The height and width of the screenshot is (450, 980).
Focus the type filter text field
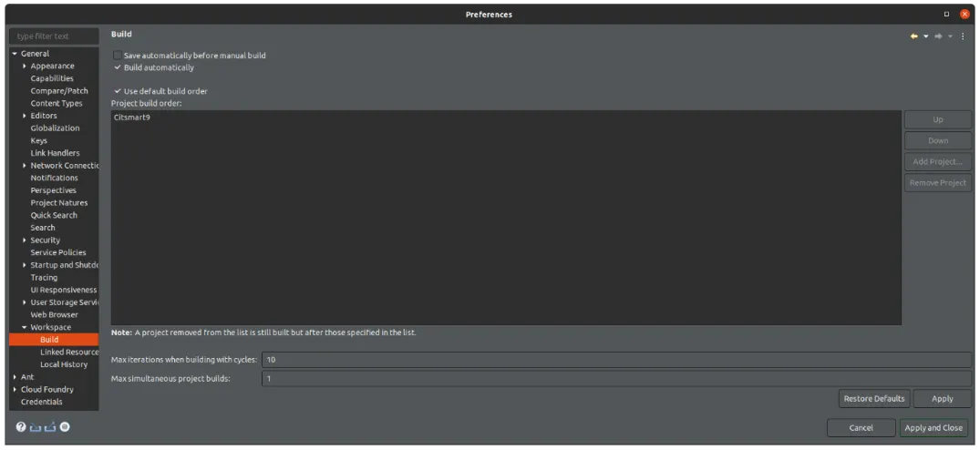click(54, 36)
